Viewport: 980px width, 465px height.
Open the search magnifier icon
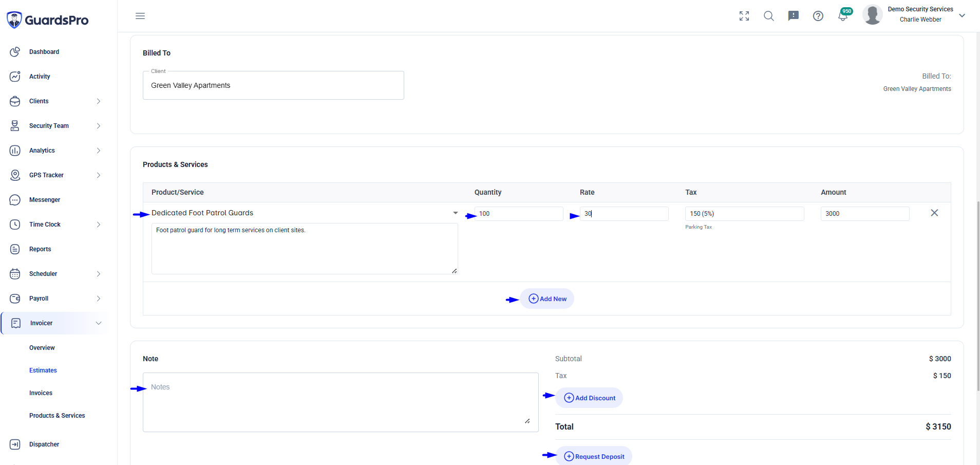pos(769,16)
